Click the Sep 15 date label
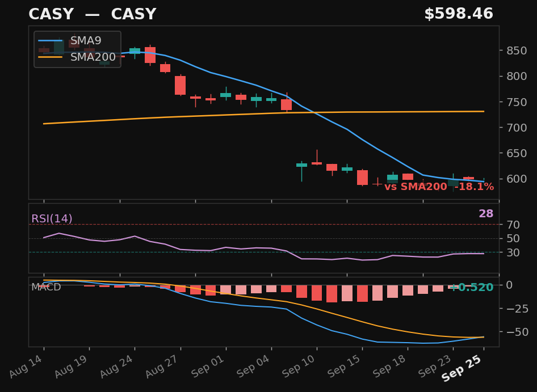The width and height of the screenshot is (537, 392). click(x=345, y=366)
